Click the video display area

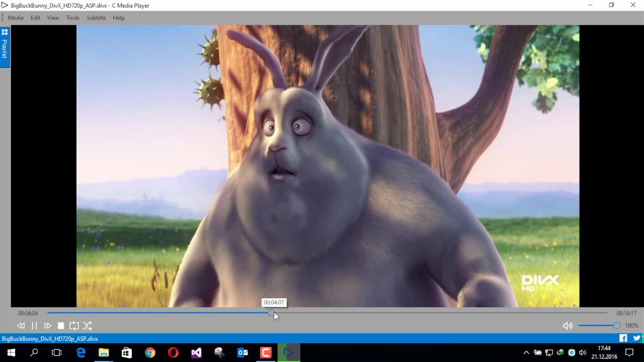click(x=328, y=166)
